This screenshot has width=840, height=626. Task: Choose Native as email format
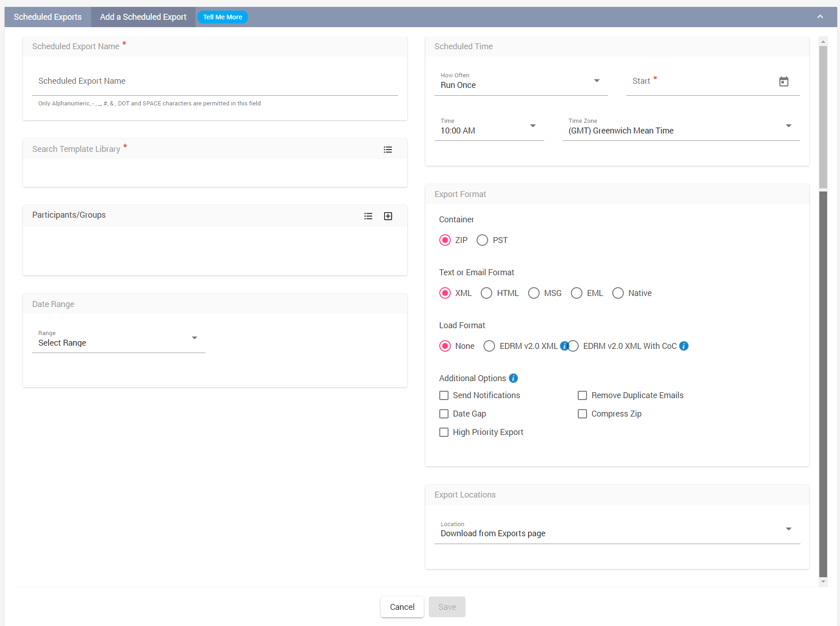pos(618,293)
